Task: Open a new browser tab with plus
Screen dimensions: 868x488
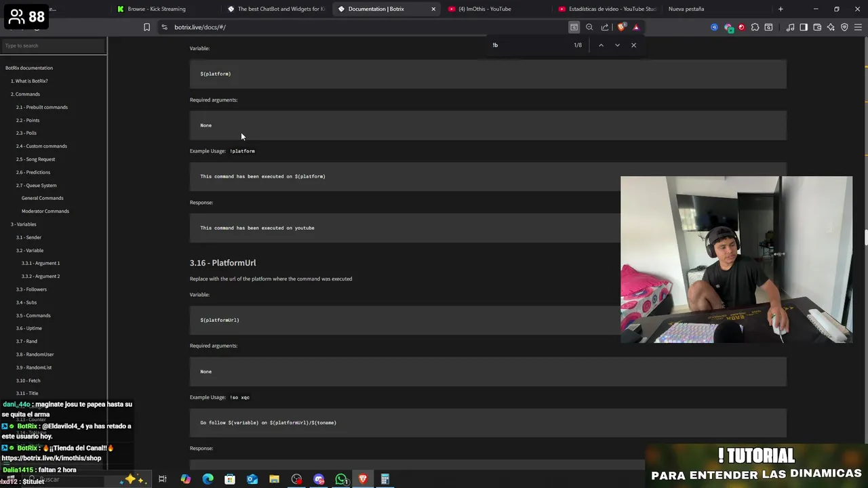Action: (781, 9)
